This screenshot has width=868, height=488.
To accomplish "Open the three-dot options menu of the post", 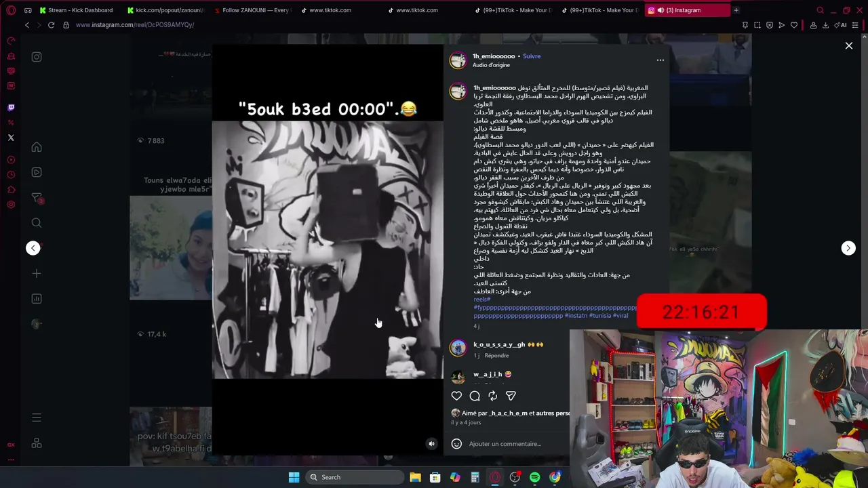I will [660, 60].
